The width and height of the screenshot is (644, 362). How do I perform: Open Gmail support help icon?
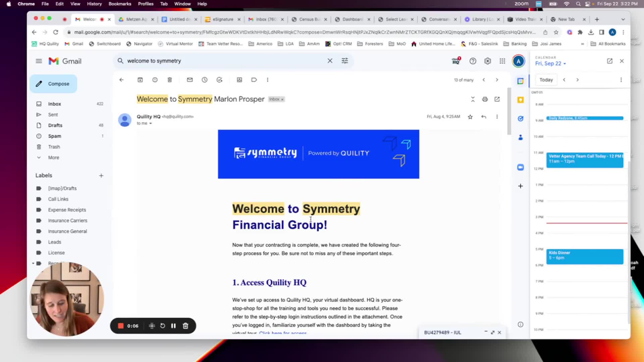tap(473, 61)
